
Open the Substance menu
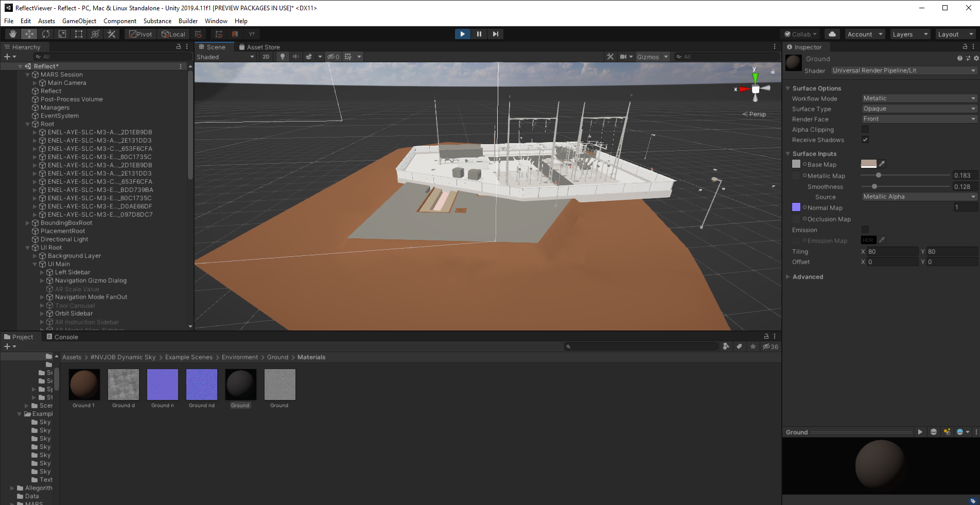pyautogui.click(x=157, y=21)
